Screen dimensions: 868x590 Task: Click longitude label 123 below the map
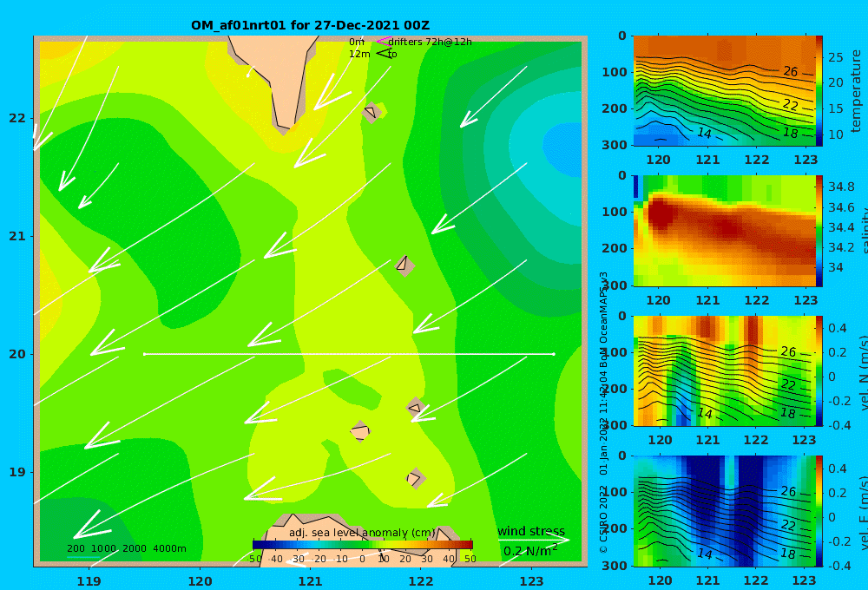pos(531,581)
